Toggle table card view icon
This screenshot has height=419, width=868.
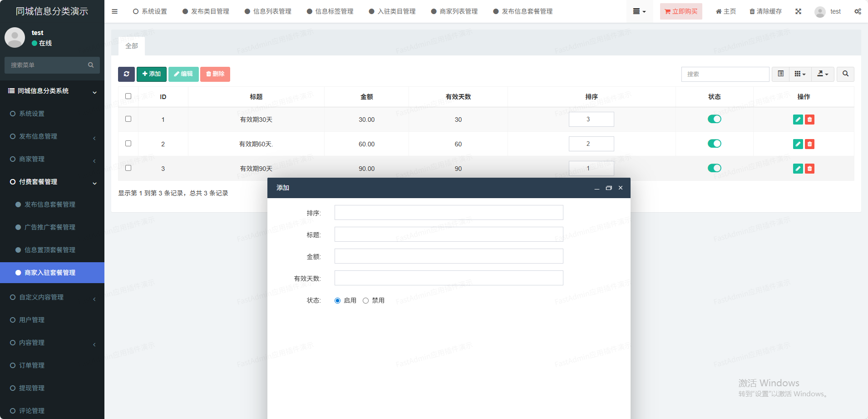click(x=780, y=74)
